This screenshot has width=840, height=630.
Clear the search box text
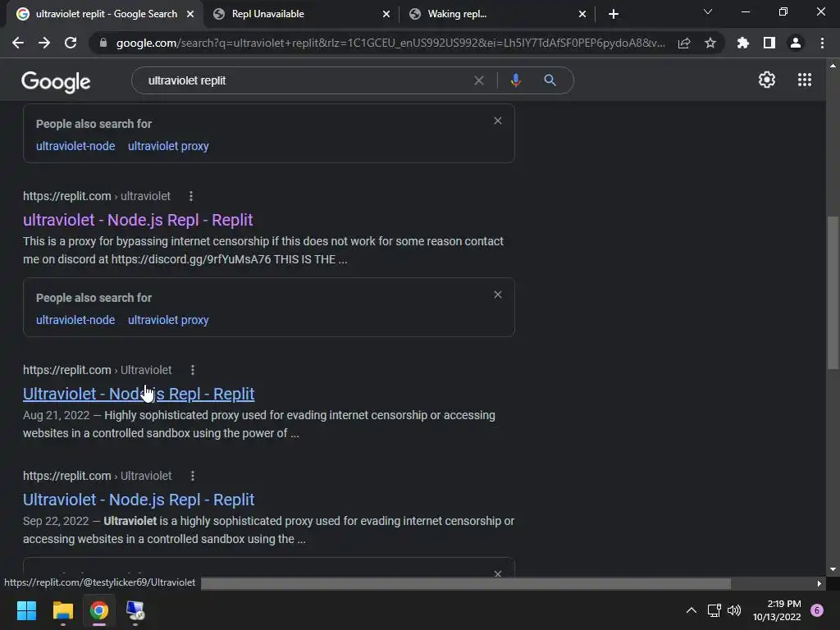pyautogui.click(x=479, y=80)
